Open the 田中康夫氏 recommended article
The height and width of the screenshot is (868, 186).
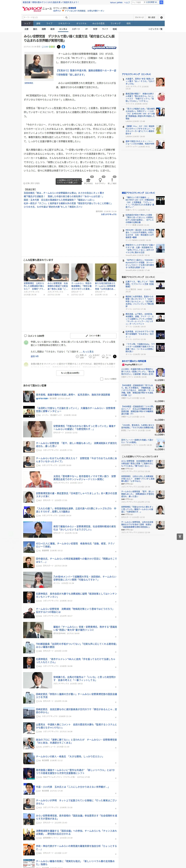tap(76, 560)
